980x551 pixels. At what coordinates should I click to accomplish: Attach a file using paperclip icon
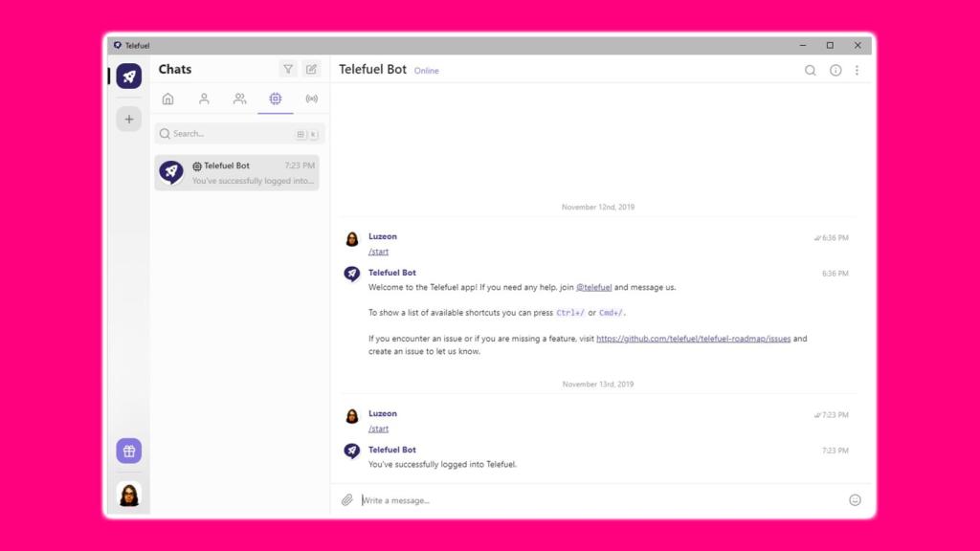(x=347, y=500)
